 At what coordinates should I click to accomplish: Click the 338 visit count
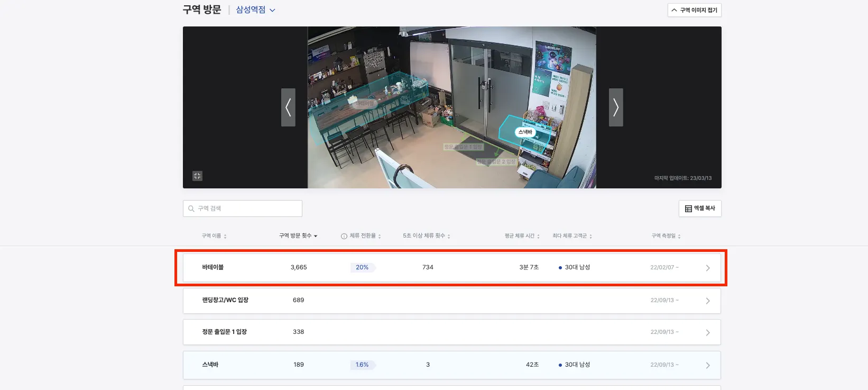tap(299, 332)
